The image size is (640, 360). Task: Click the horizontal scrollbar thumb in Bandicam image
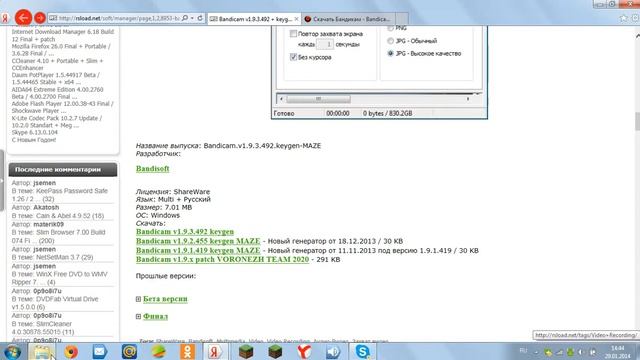click(318, 99)
